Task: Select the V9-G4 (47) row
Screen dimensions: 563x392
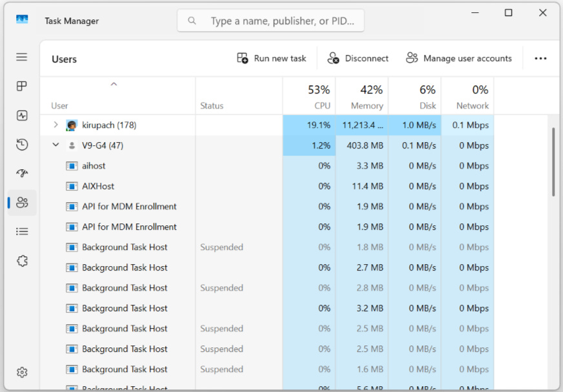Action: [267, 145]
